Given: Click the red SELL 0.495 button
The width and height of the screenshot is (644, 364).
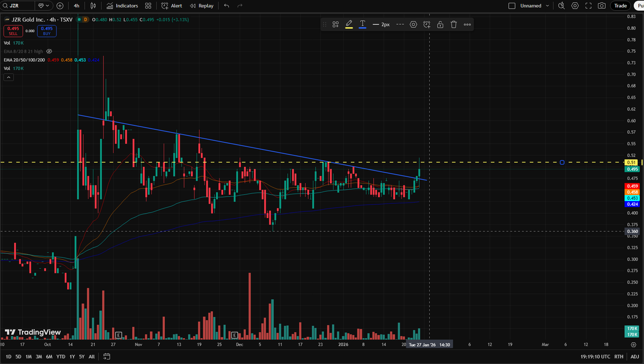Looking at the screenshot, I should (x=13, y=31).
